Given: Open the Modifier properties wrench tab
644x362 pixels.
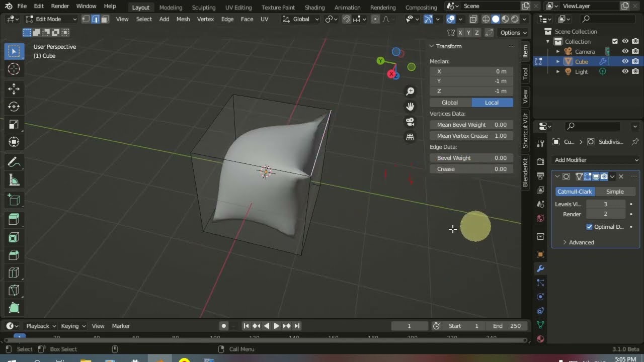Looking at the screenshot, I should [x=540, y=268].
